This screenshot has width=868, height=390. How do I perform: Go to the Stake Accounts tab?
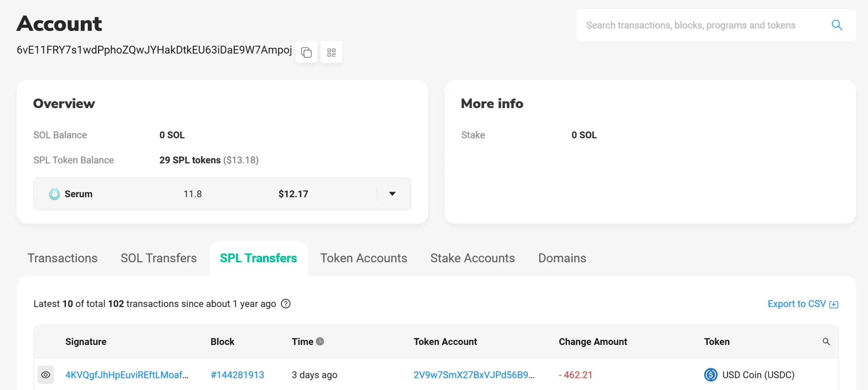[473, 258]
